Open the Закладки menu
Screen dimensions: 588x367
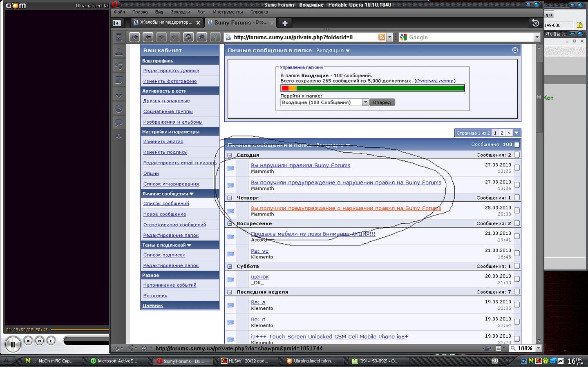180,12
